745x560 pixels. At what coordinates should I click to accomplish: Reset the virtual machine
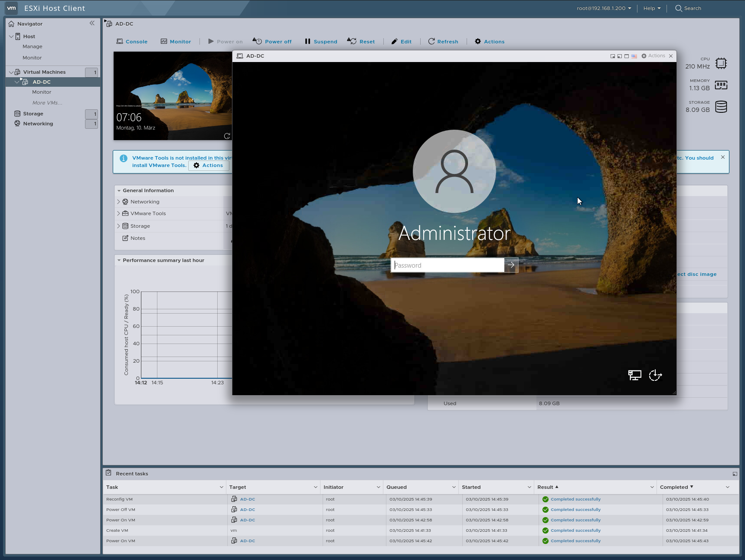361,42
